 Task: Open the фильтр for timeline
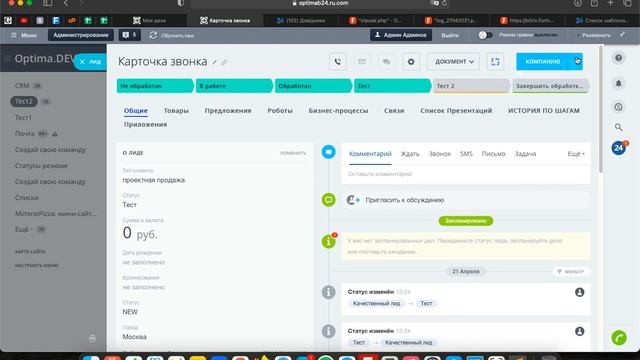571,271
